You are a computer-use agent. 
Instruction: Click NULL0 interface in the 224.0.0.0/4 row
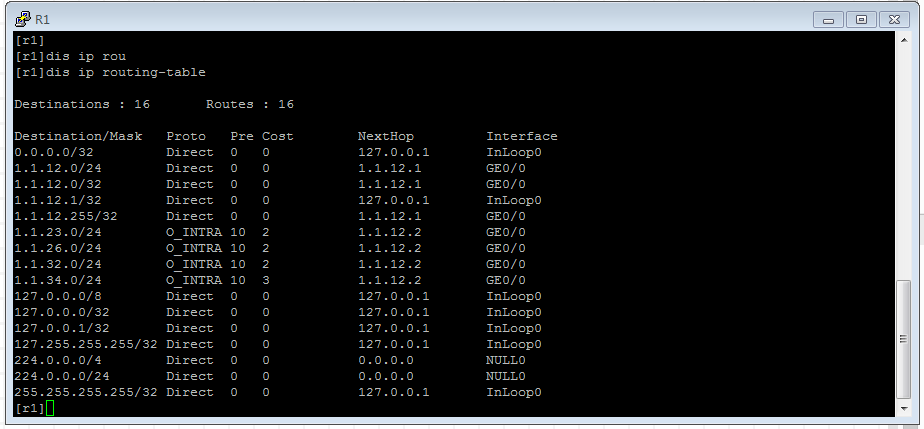point(506,360)
